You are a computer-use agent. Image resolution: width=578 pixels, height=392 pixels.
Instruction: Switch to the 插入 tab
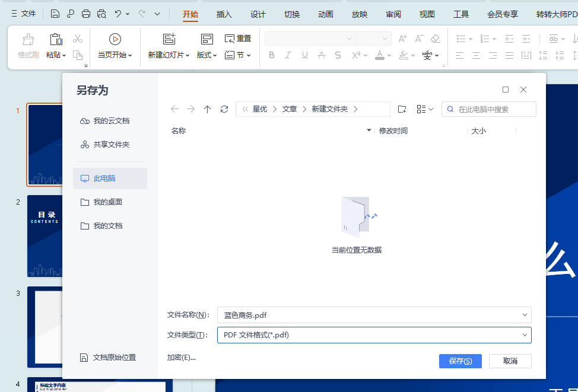tap(224, 14)
